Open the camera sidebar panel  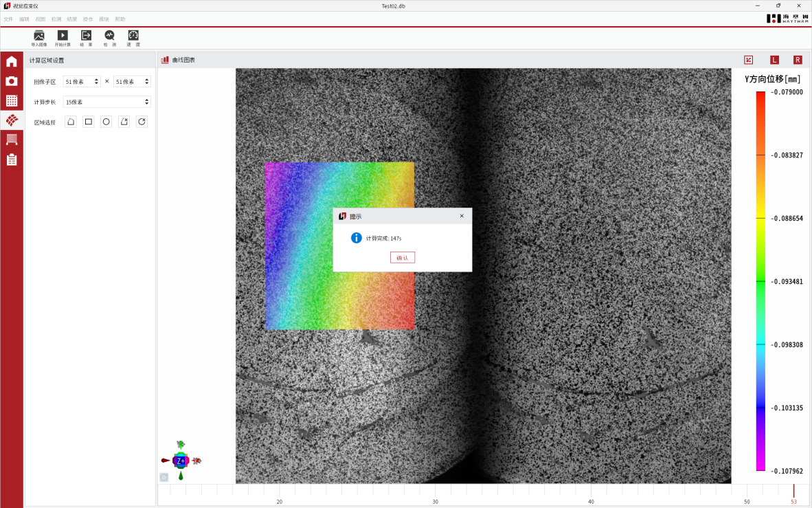pos(12,81)
